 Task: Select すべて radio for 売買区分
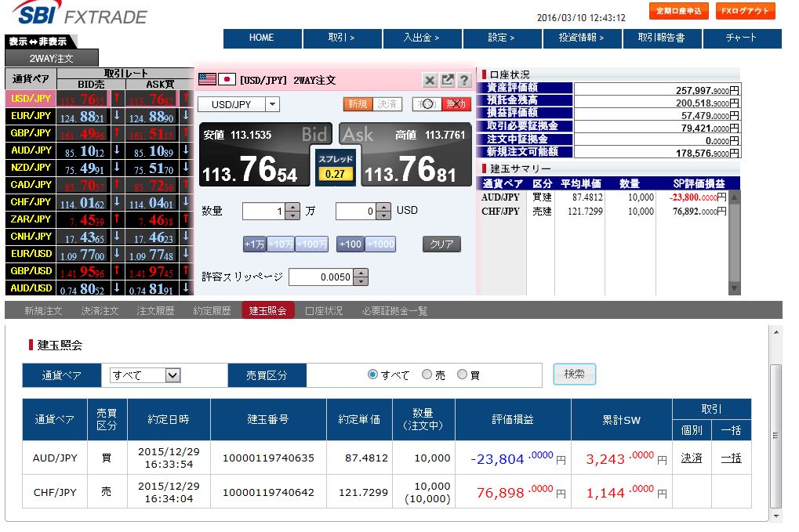tap(372, 375)
